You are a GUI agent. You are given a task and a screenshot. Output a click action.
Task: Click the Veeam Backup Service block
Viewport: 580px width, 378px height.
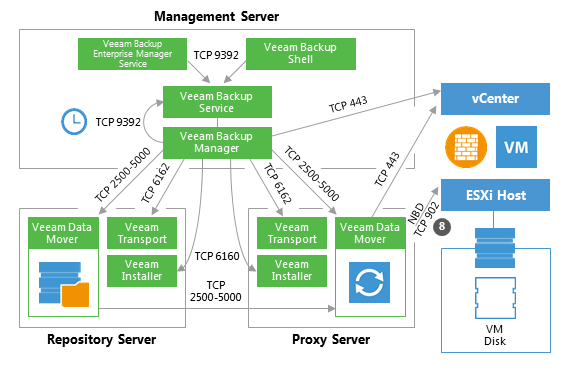point(218,102)
